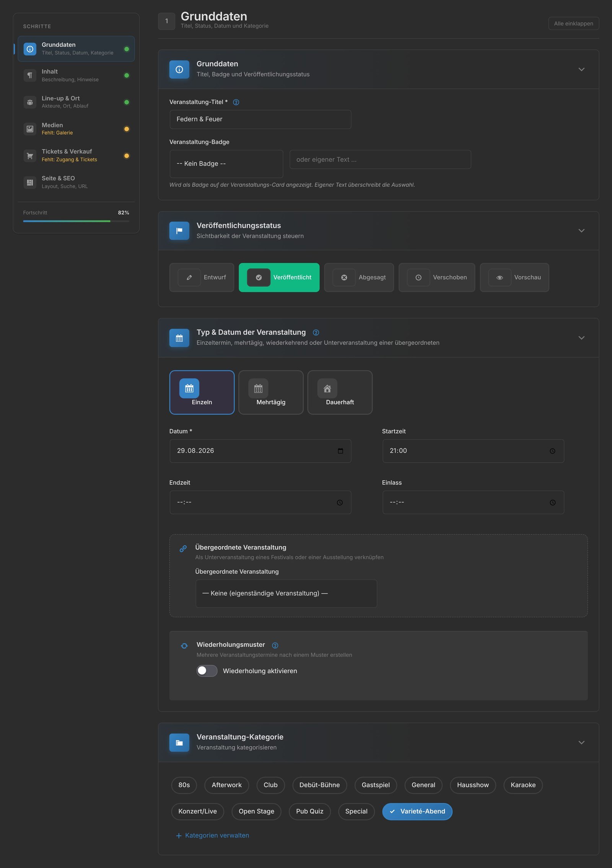The width and height of the screenshot is (612, 868).
Task: Click the help icon beside Typ & Datum heading
Action: tap(316, 333)
